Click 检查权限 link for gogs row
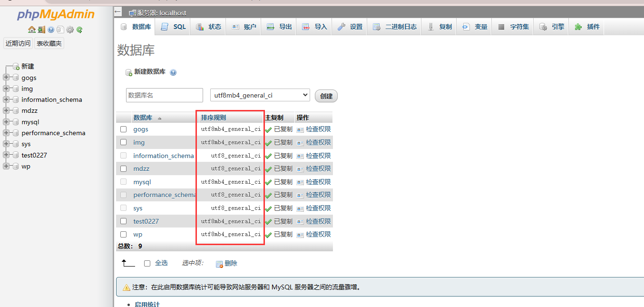Image resolution: width=644 pixels, height=307 pixels. [x=318, y=129]
